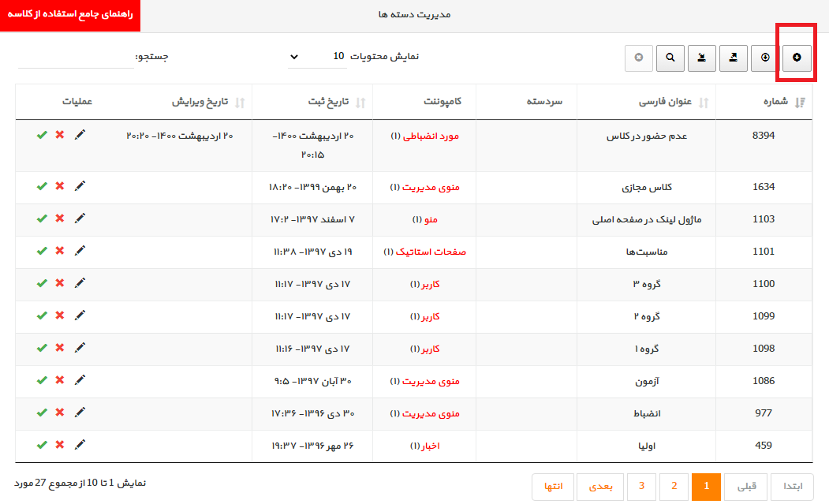Image resolution: width=829 pixels, height=504 pixels.
Task: Click the import icon in toolbar
Action: [701, 58]
